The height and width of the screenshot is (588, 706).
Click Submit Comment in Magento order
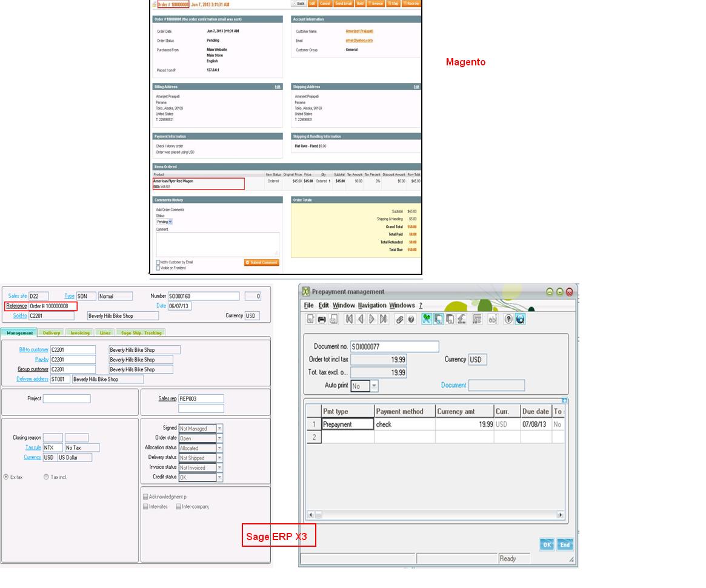click(x=262, y=263)
